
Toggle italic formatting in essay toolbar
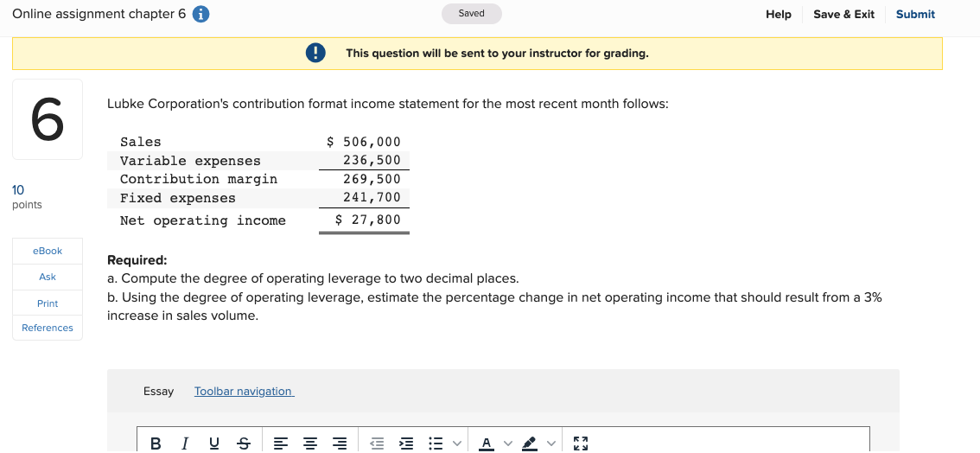(184, 443)
